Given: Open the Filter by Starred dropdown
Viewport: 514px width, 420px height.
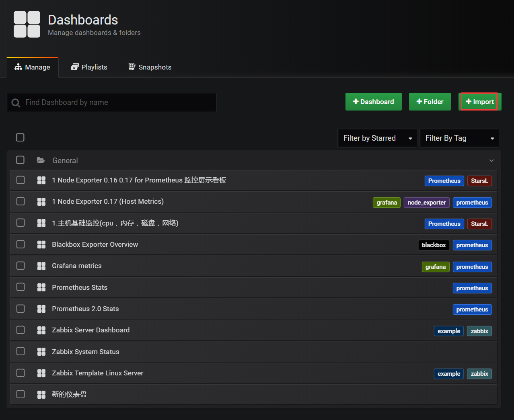Looking at the screenshot, I should coord(377,138).
